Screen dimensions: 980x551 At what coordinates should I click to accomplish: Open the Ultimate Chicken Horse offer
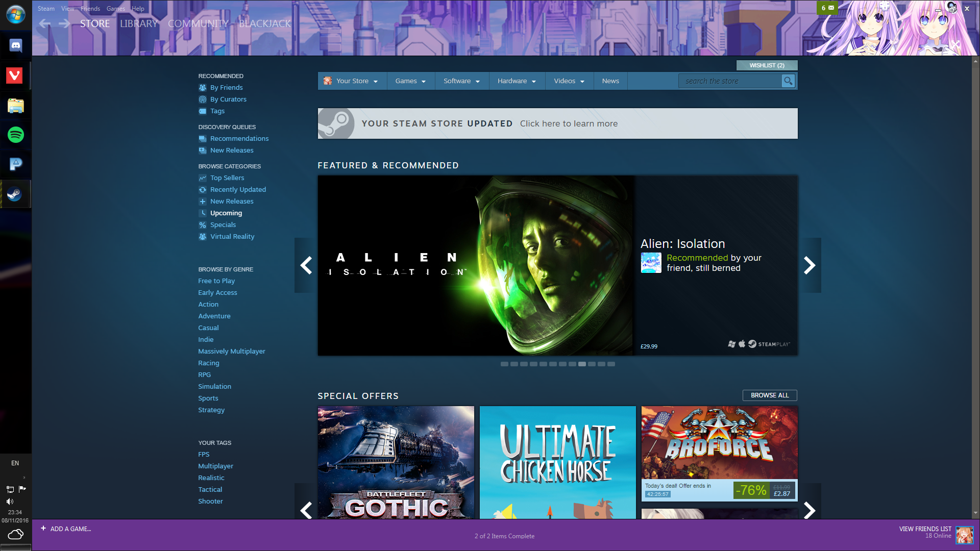click(x=558, y=462)
